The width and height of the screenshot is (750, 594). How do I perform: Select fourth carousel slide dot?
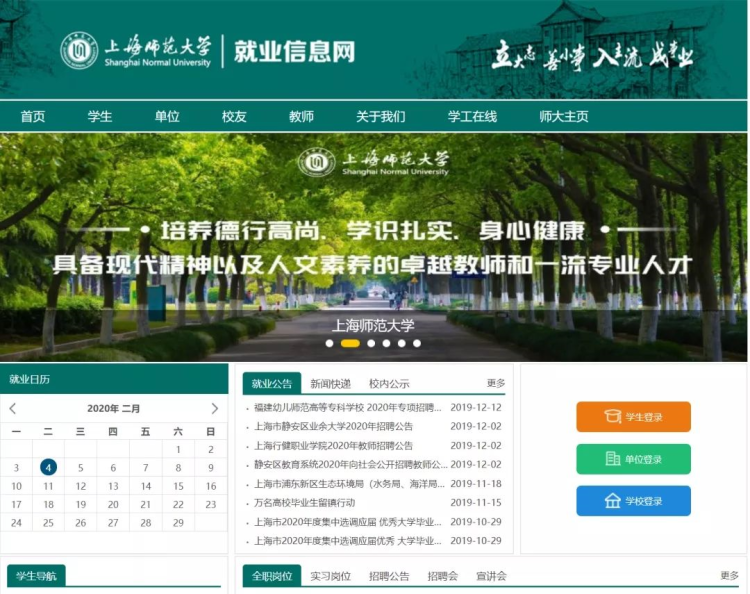click(386, 343)
